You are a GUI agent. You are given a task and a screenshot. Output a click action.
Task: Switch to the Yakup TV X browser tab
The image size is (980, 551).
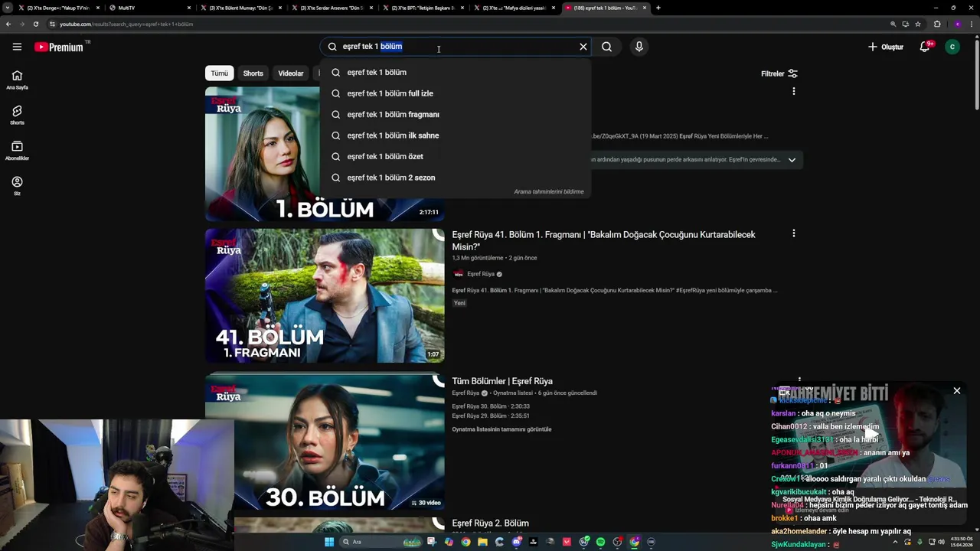[60, 8]
